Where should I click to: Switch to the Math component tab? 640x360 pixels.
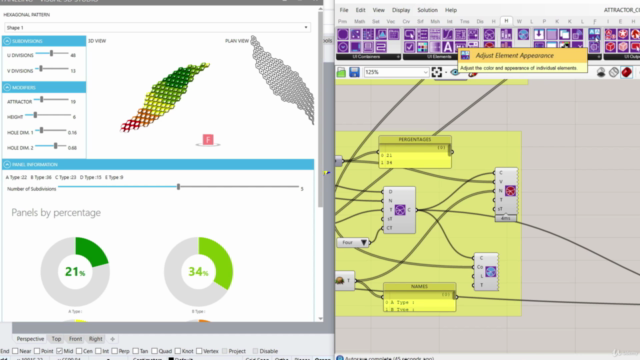coord(360,21)
